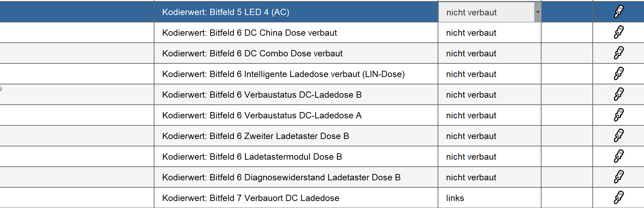Image resolution: width=644 pixels, height=208 pixels.
Task: Click wrench icon for Verbaustatus DC-Ladedose A
Action: 619,115
